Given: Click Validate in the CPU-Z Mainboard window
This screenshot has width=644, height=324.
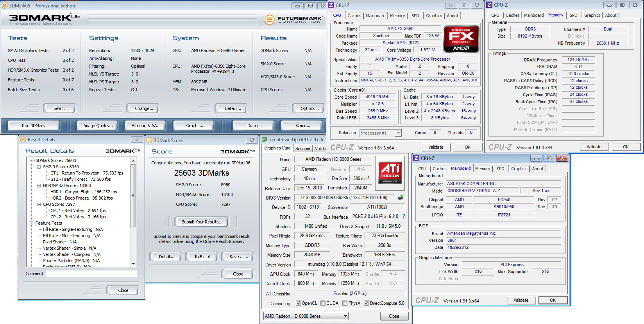Looking at the screenshot, I should point(521,300).
